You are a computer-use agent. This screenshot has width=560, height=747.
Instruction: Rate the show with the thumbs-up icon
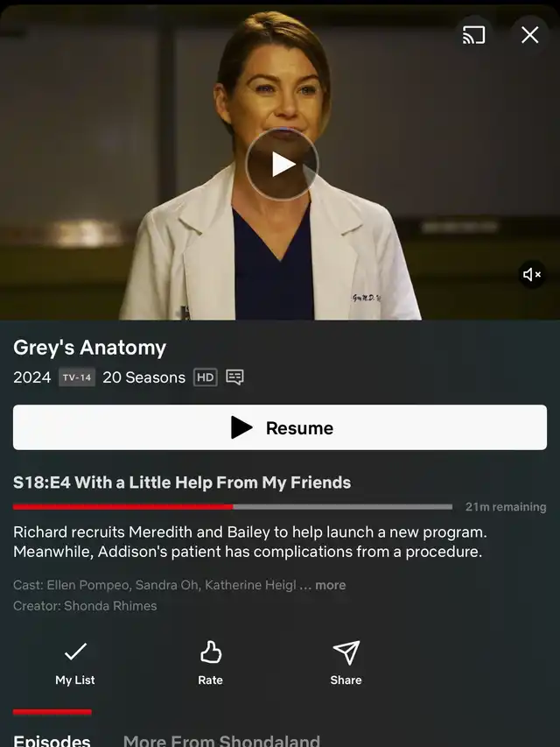pos(211,663)
